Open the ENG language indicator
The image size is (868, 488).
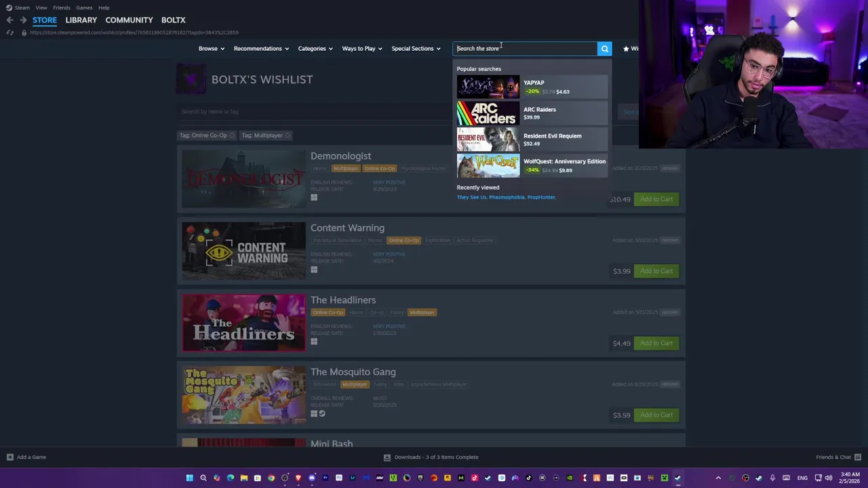point(802,478)
